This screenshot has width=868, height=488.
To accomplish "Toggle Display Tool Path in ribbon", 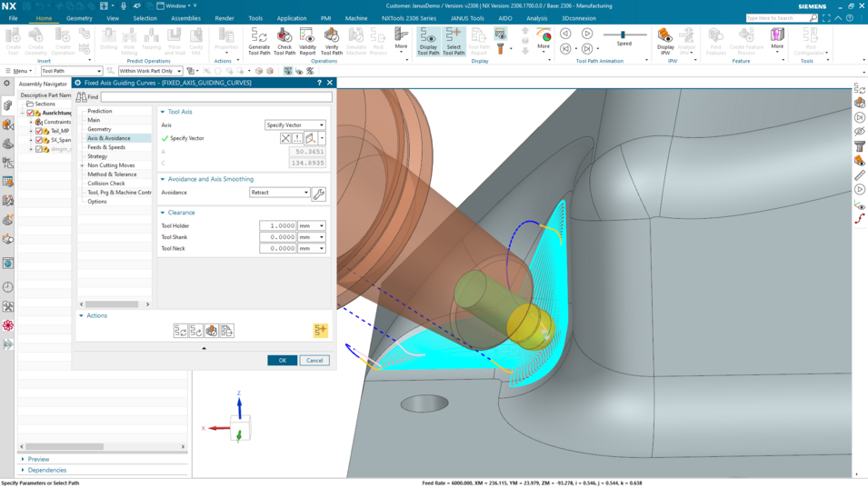I will tap(428, 42).
